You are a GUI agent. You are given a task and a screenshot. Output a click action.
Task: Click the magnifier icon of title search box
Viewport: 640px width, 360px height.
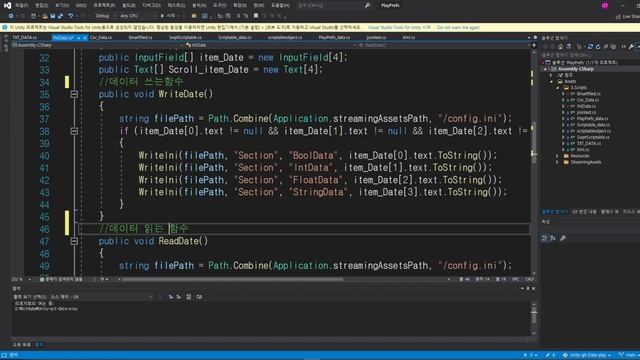pos(367,5)
